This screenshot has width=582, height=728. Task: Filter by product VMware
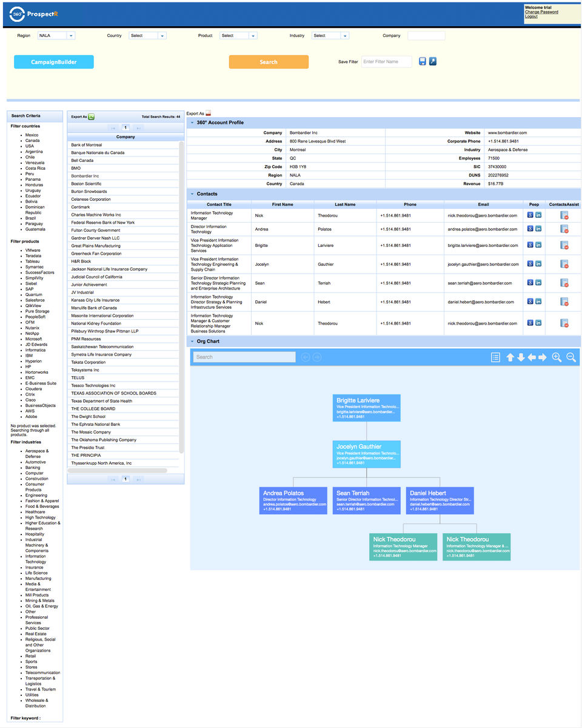[x=33, y=251]
